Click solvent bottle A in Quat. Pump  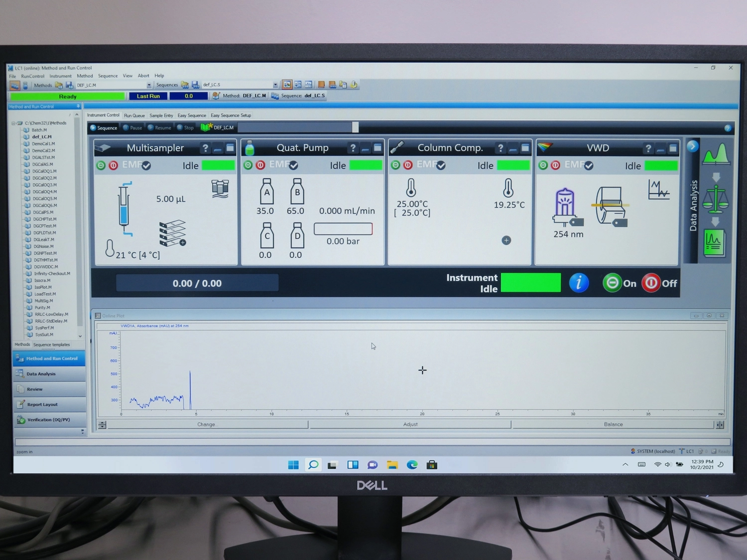tap(266, 192)
